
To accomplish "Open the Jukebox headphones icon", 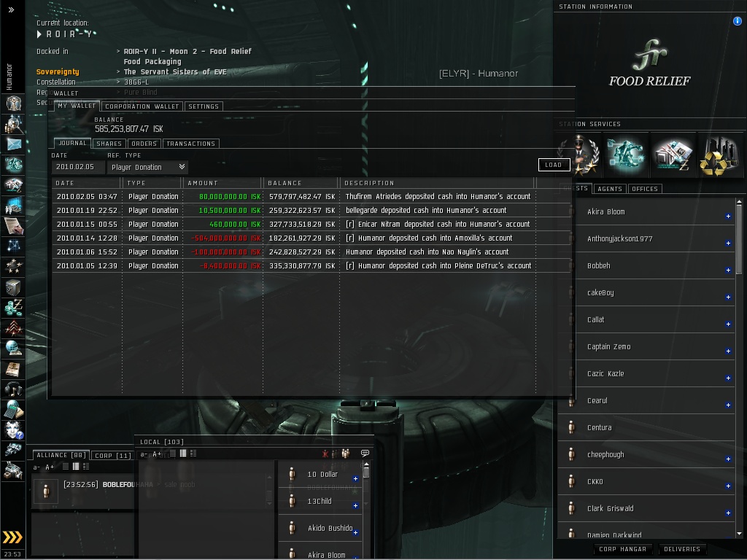I will tap(13, 389).
